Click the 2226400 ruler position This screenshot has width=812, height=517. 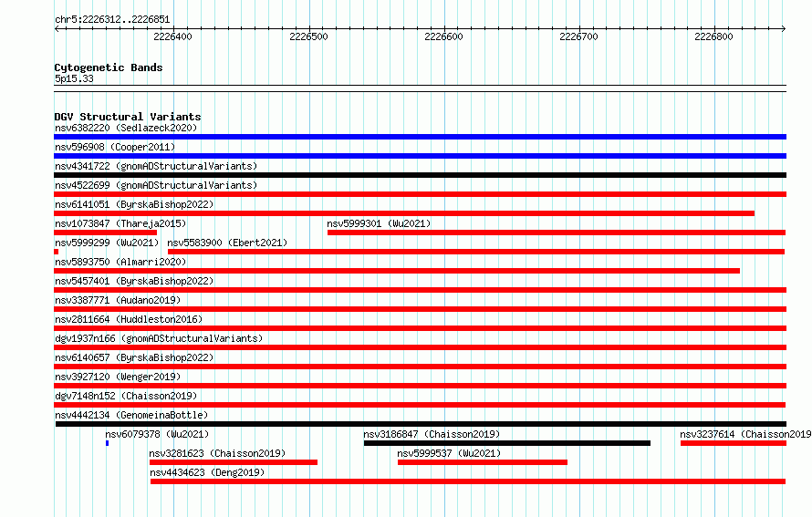click(172, 36)
